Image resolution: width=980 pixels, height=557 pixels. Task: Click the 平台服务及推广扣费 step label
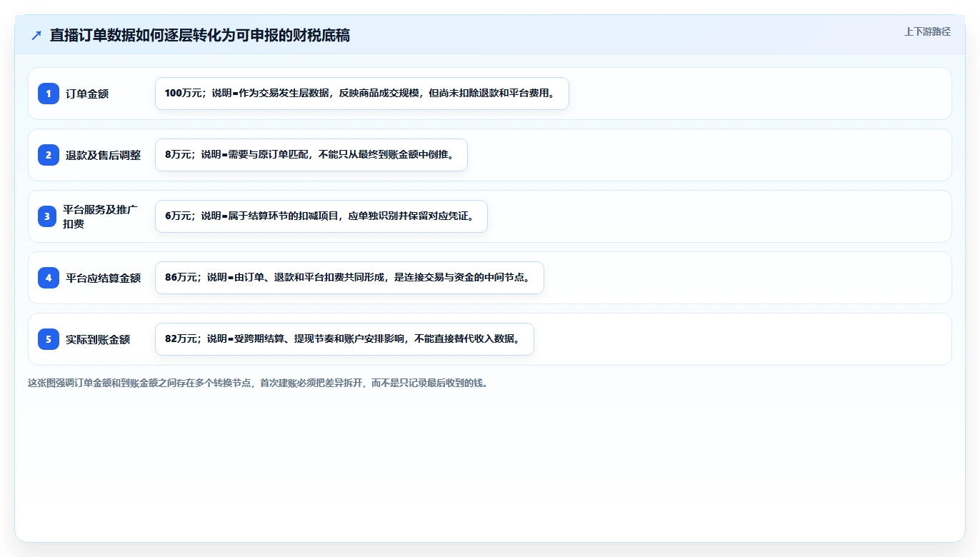coord(101,216)
